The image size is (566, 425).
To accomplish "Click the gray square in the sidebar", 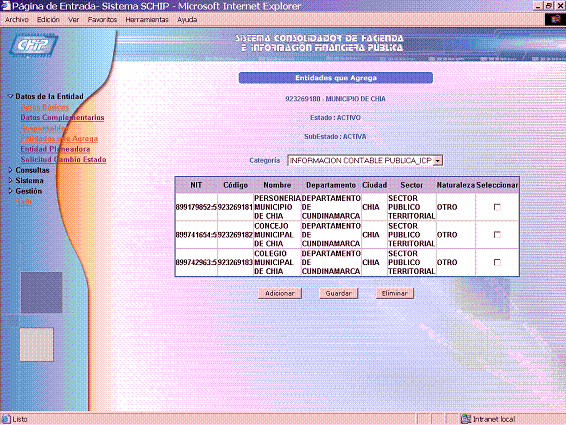I will [x=36, y=344].
